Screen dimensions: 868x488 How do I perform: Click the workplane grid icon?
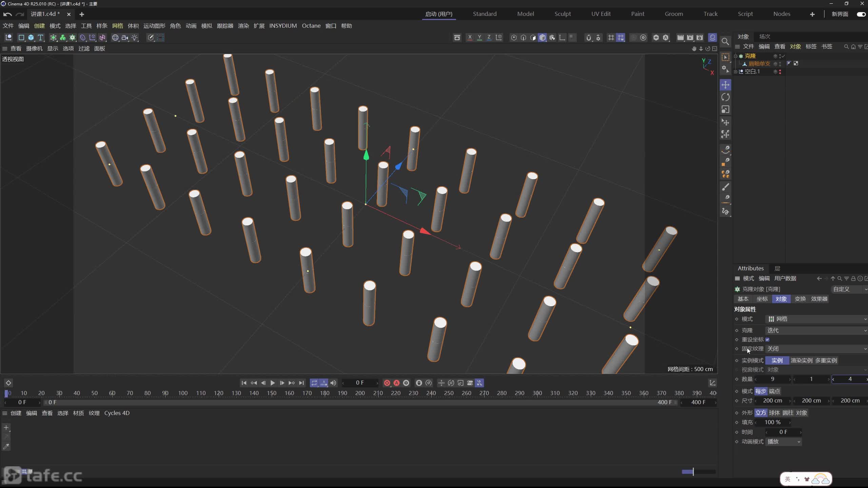611,37
